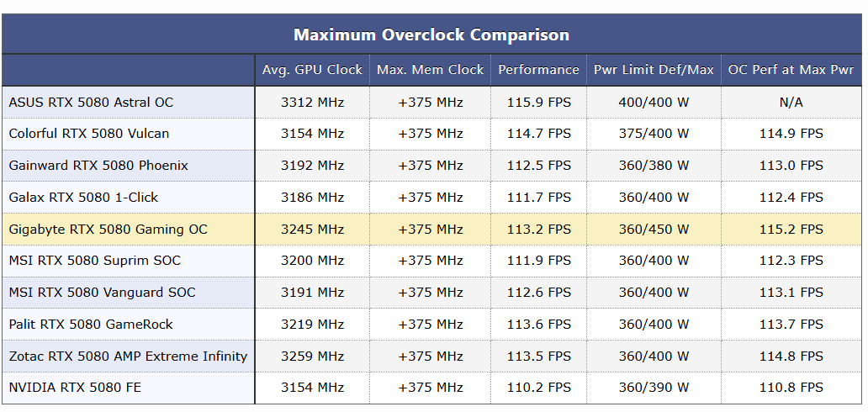Click the Gainward RTX 5080 Phoenix label
868x412 pixels.
point(98,166)
